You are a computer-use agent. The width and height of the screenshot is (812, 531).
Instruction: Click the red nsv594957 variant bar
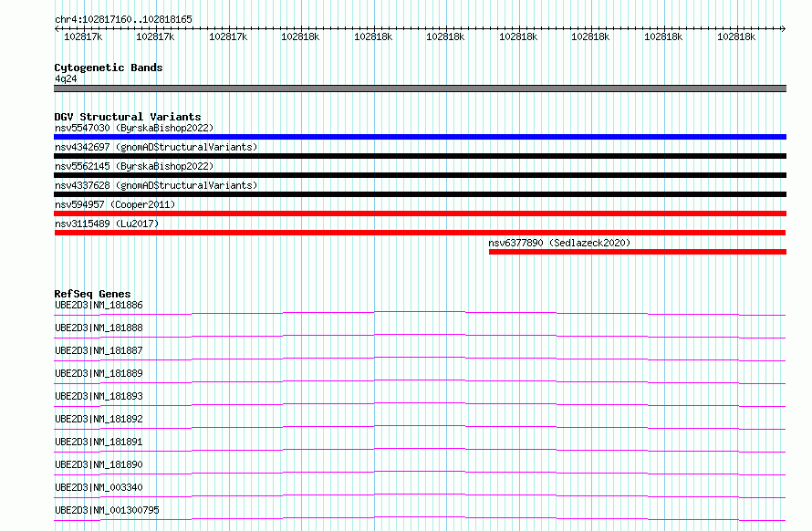pos(420,213)
